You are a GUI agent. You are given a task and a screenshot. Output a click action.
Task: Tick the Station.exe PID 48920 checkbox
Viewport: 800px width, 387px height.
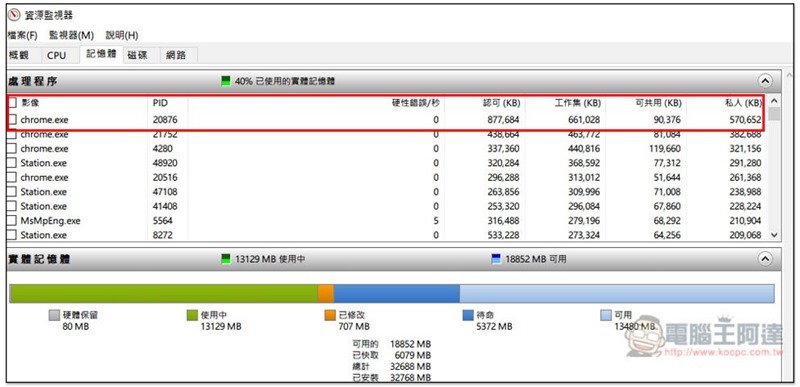pos(12,163)
